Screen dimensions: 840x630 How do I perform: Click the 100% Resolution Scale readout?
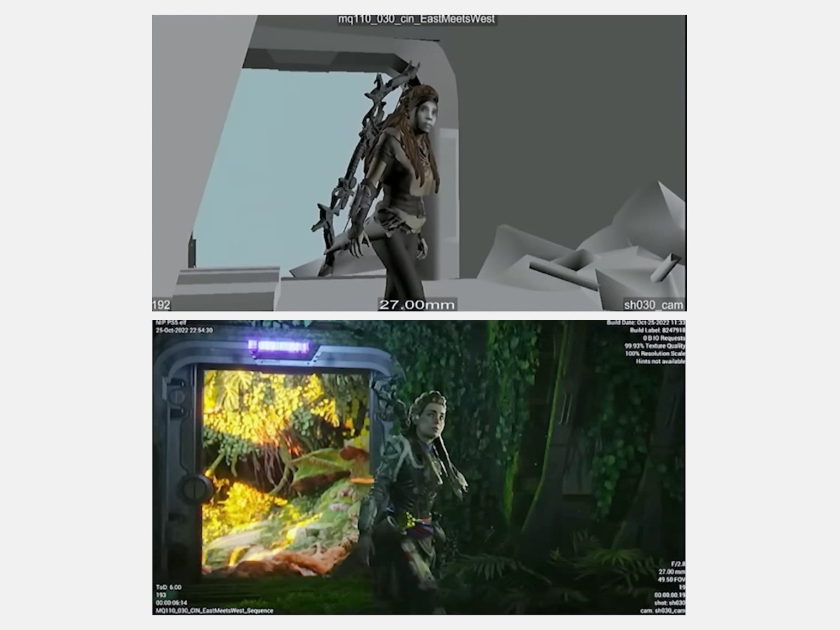tap(655, 353)
